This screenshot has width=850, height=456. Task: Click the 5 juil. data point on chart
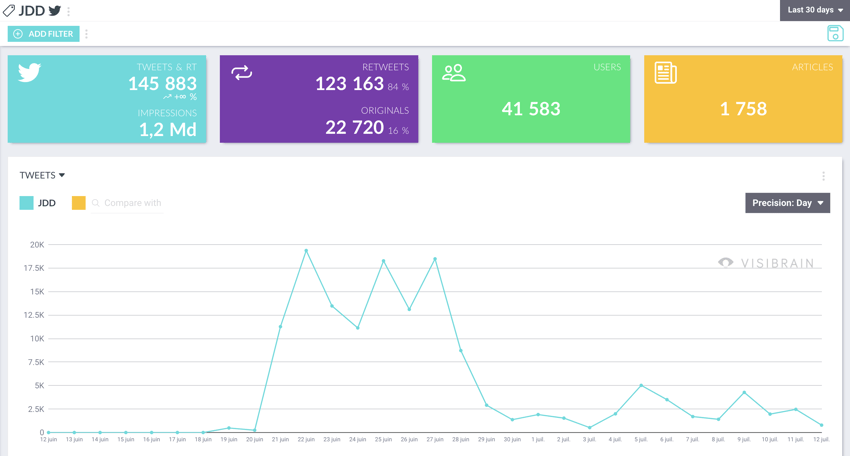641,386
